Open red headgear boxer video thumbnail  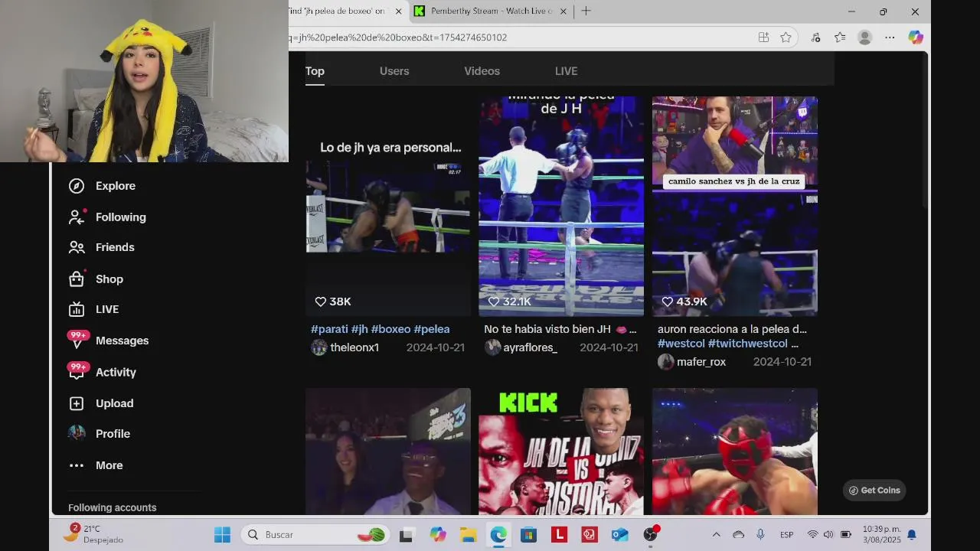pos(735,452)
